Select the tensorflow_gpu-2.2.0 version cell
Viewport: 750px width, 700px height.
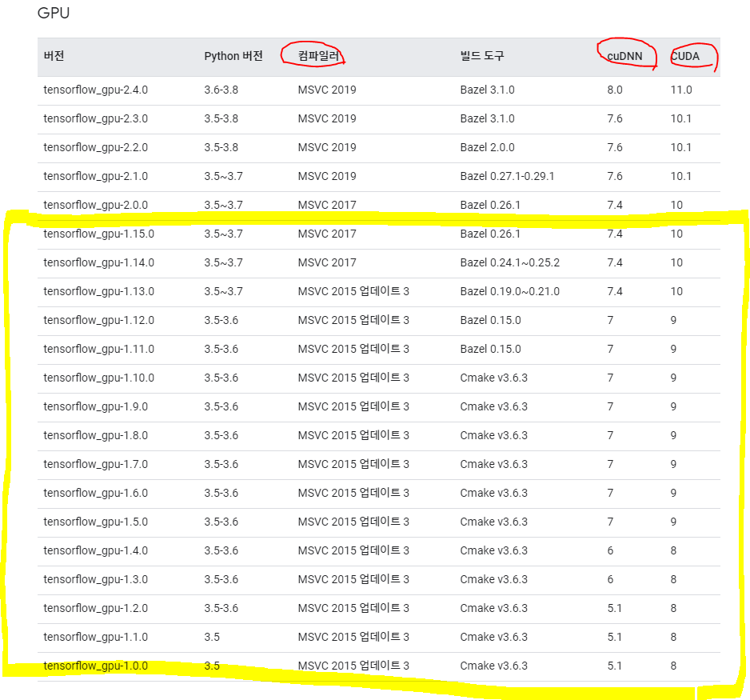pos(96,147)
